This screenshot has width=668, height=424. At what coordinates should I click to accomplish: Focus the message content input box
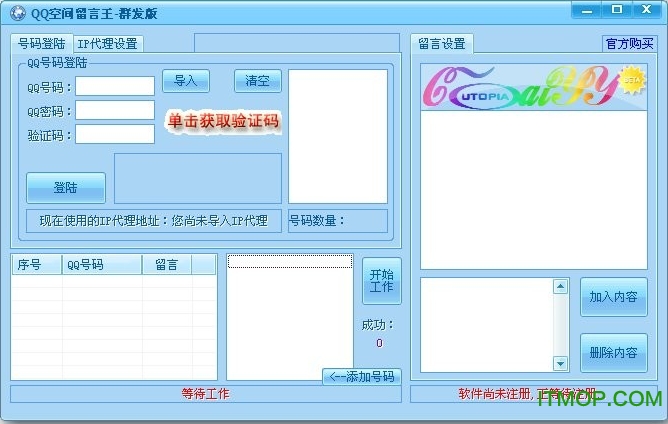pos(487,325)
